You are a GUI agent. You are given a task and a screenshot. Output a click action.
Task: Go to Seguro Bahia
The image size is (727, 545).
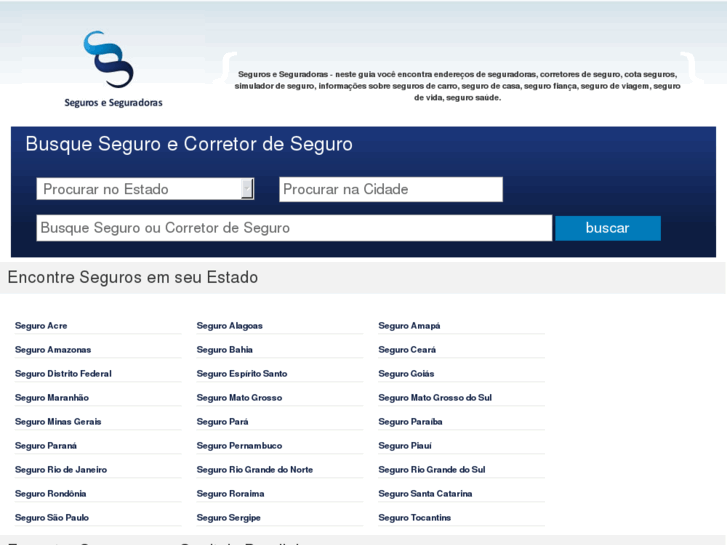225,350
